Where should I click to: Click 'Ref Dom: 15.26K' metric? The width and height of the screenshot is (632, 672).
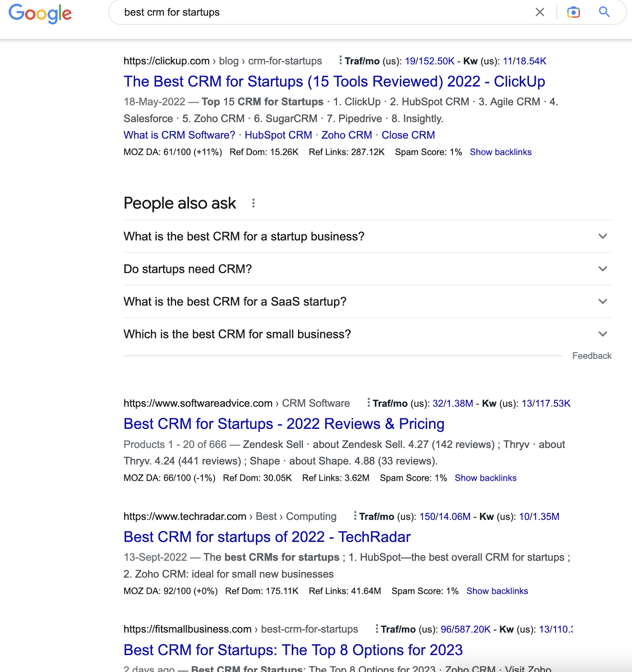click(x=264, y=152)
